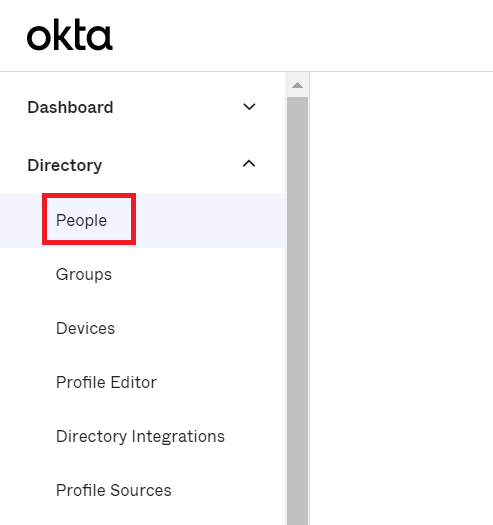The width and height of the screenshot is (493, 525).
Task: Open Devices in the sidebar
Action: [85, 328]
